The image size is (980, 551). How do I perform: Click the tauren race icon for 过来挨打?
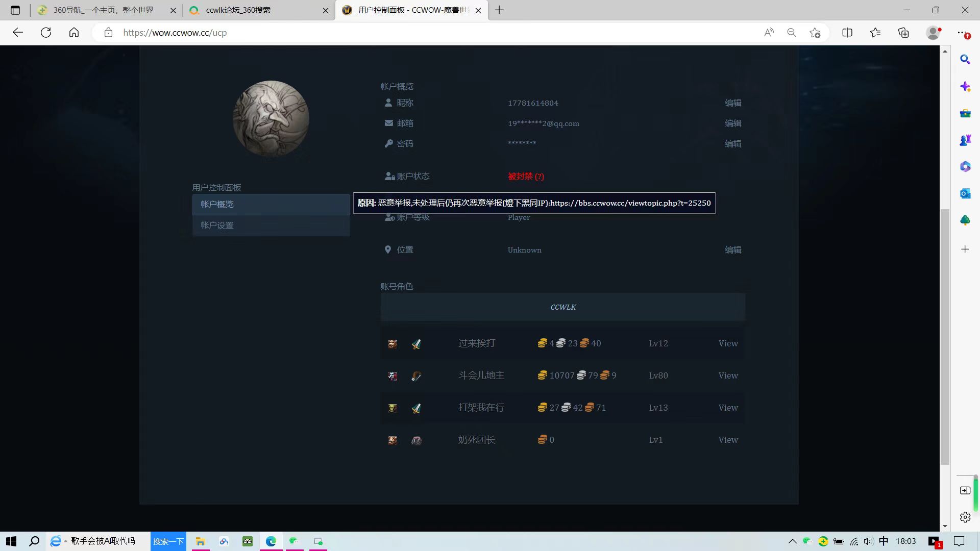click(x=393, y=344)
